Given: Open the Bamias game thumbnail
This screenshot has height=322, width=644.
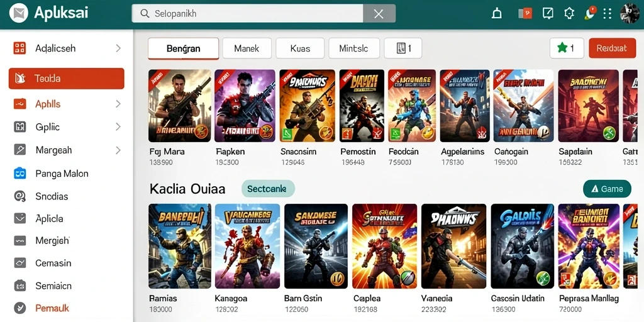Looking at the screenshot, I should pos(179,246).
